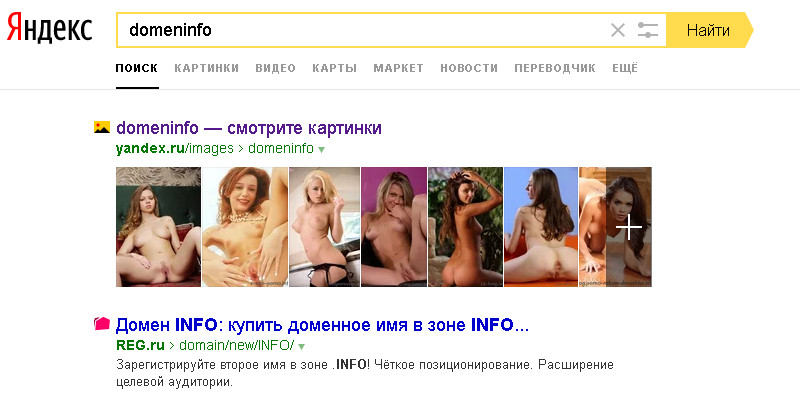The height and width of the screenshot is (400, 800).
Task: Expand the arrow next to yandex.ru/images › domeninfo
Action: pyautogui.click(x=321, y=149)
